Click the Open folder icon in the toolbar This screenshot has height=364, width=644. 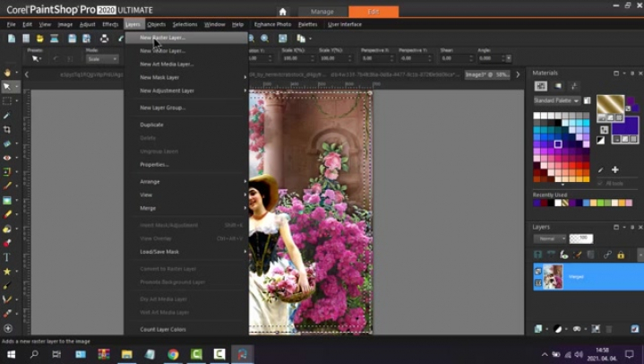39,39
